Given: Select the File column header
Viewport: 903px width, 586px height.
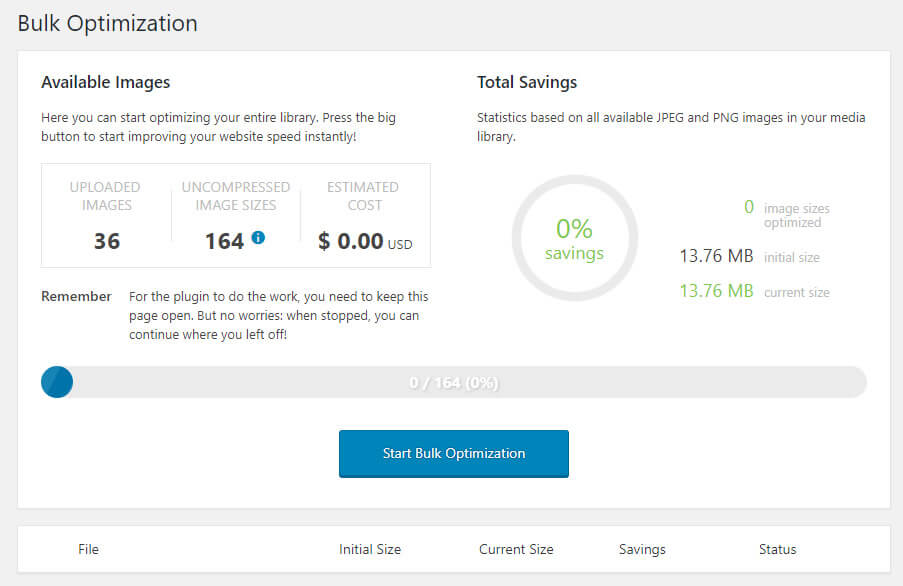Looking at the screenshot, I should coord(88,549).
